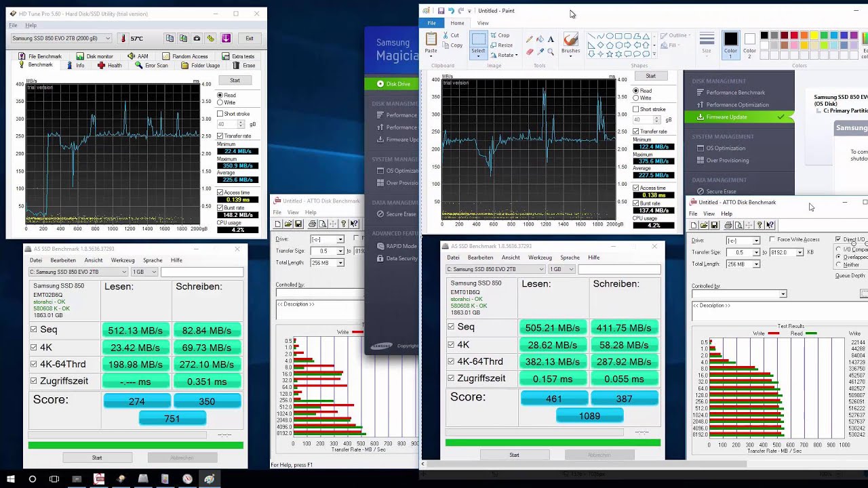
Task: Switch to the Health tab in HD Tune Pro
Action: 110,66
